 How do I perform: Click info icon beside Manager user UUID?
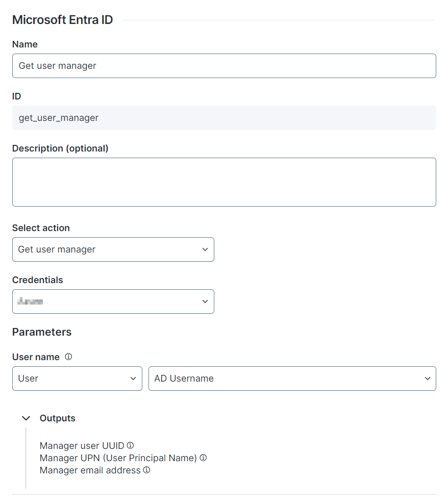[130, 445]
